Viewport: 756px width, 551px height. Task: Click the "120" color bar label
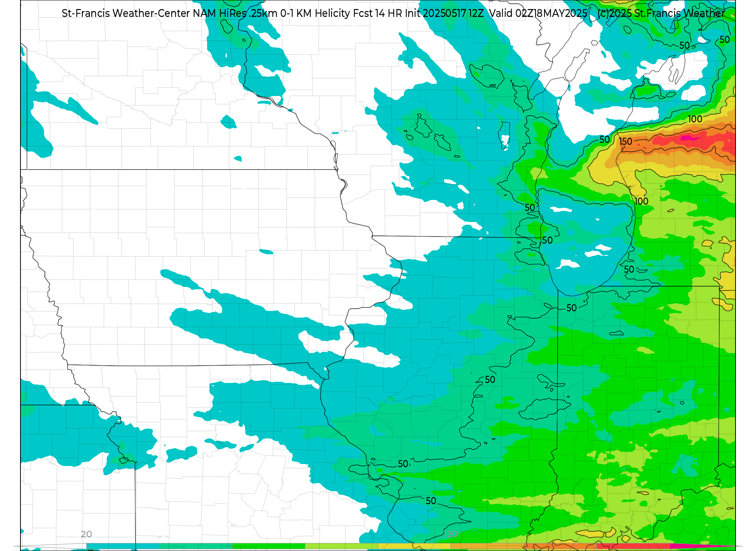(x=450, y=534)
